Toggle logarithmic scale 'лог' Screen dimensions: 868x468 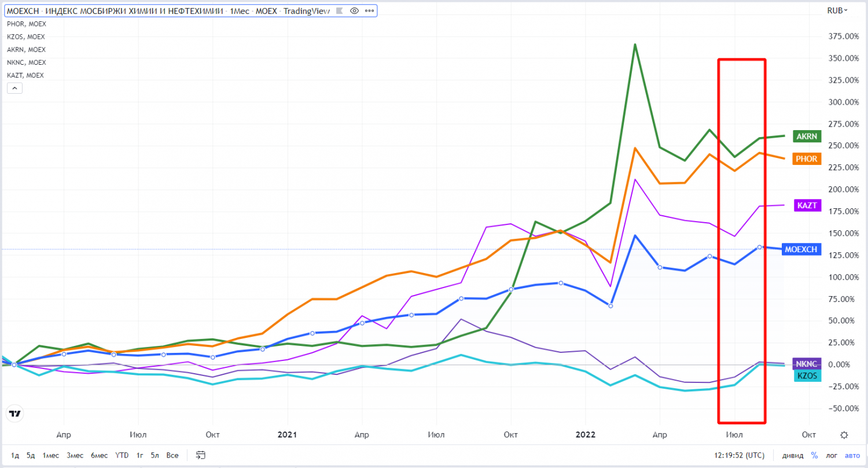click(x=832, y=455)
